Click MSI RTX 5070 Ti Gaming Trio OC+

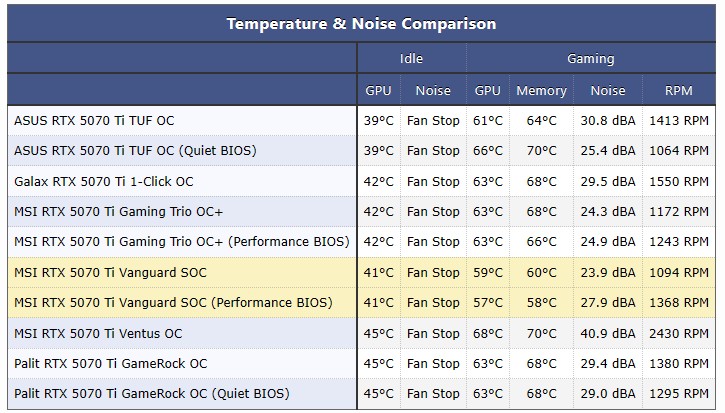tap(118, 211)
